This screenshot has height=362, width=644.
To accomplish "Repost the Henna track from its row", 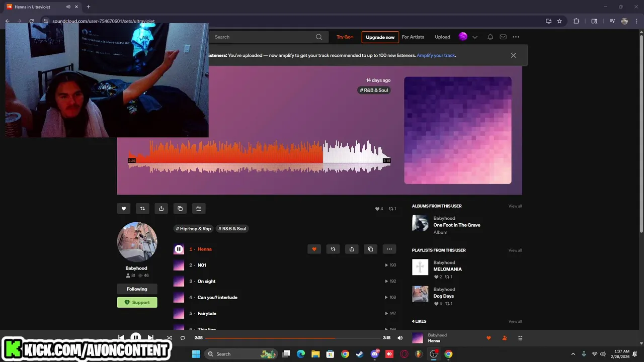I will click(x=333, y=249).
